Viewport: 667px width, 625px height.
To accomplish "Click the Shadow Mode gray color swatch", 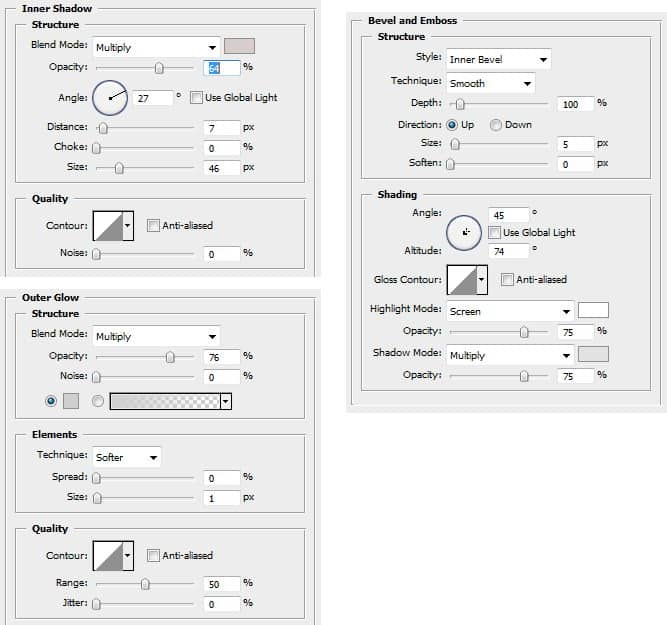I will click(x=593, y=354).
